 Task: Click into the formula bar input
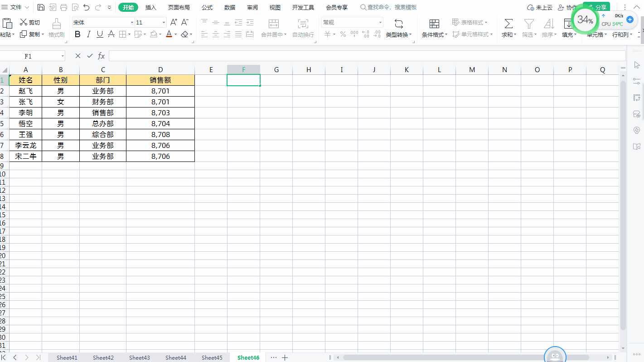367,56
